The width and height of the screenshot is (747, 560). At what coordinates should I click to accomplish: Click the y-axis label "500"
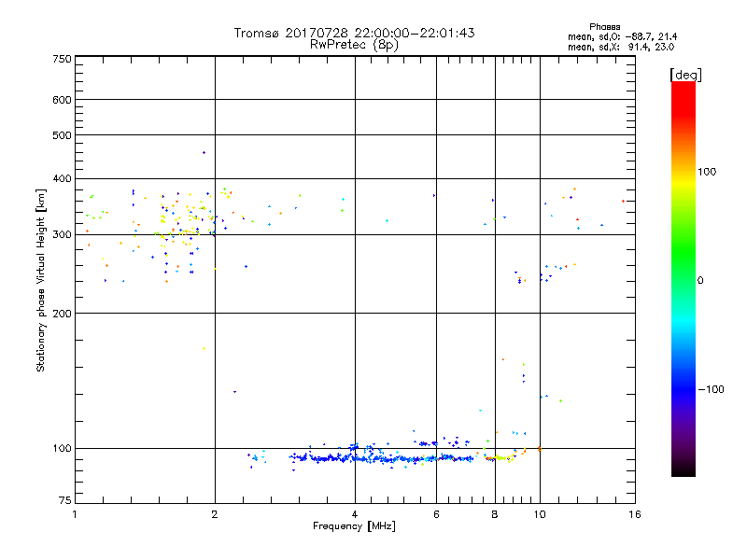tap(62, 135)
